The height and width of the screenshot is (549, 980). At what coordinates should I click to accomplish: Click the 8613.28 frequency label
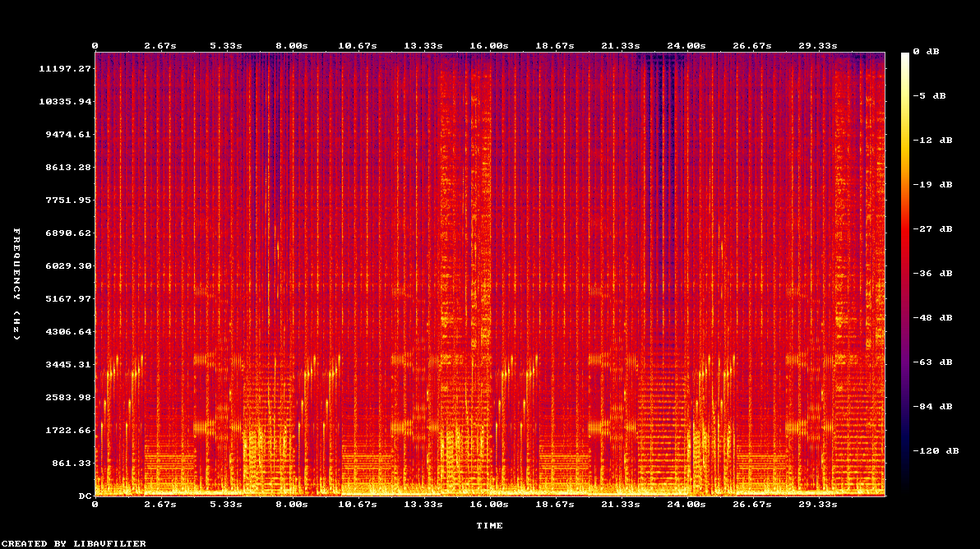click(68, 168)
